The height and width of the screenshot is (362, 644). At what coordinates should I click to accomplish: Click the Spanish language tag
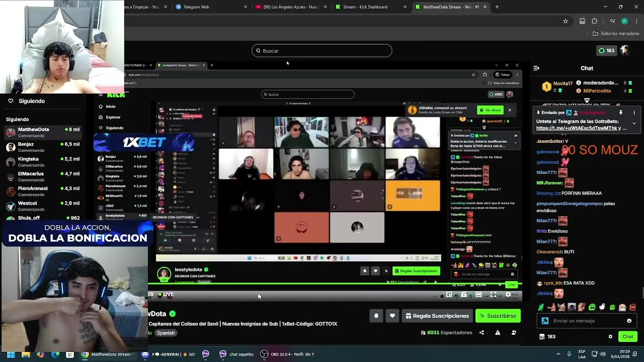[166, 333]
